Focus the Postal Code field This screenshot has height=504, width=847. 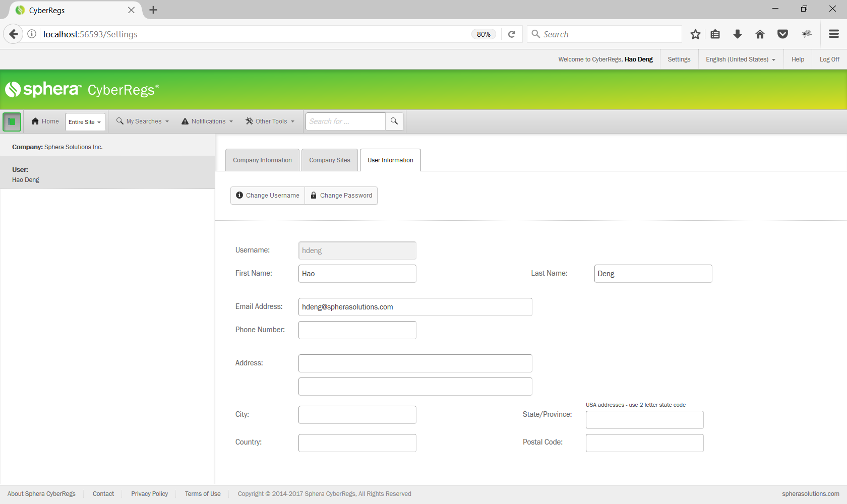645,443
